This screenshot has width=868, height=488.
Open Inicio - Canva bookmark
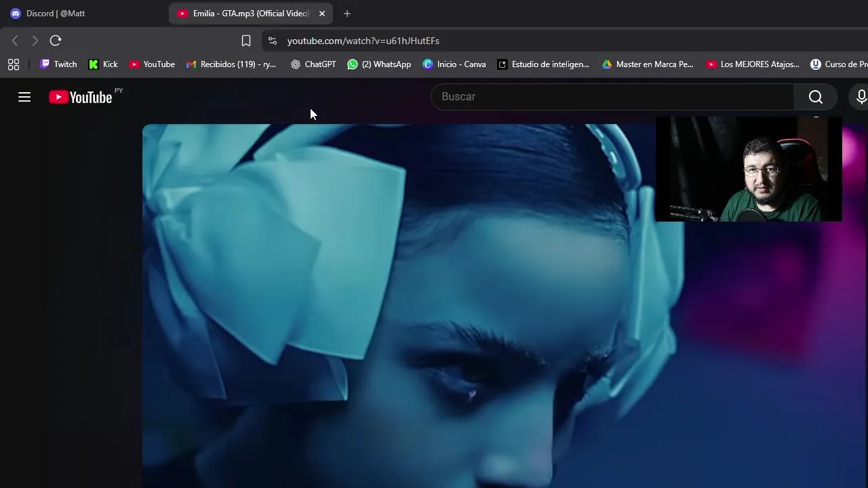click(454, 64)
